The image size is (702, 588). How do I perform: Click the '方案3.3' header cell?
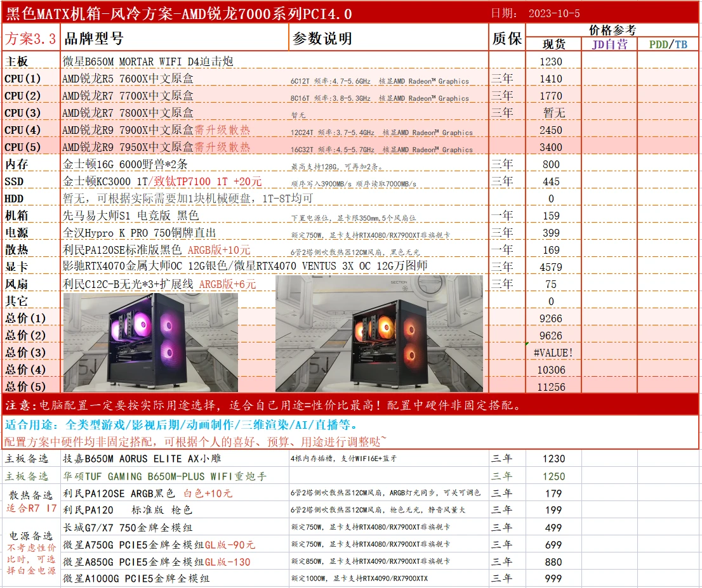pyautogui.click(x=31, y=39)
